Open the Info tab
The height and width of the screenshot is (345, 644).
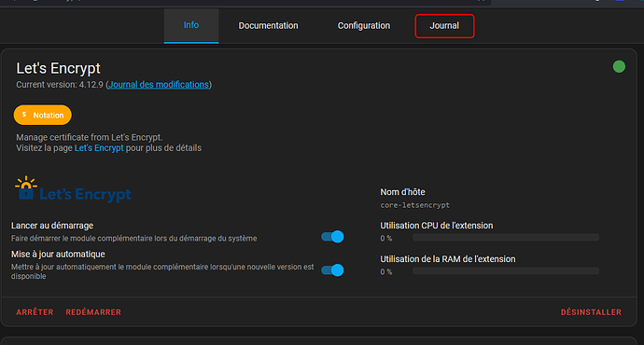191,25
